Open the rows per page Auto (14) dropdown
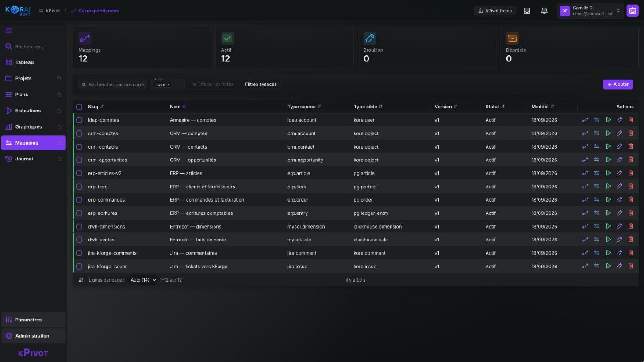The height and width of the screenshot is (362, 644). tap(142, 280)
